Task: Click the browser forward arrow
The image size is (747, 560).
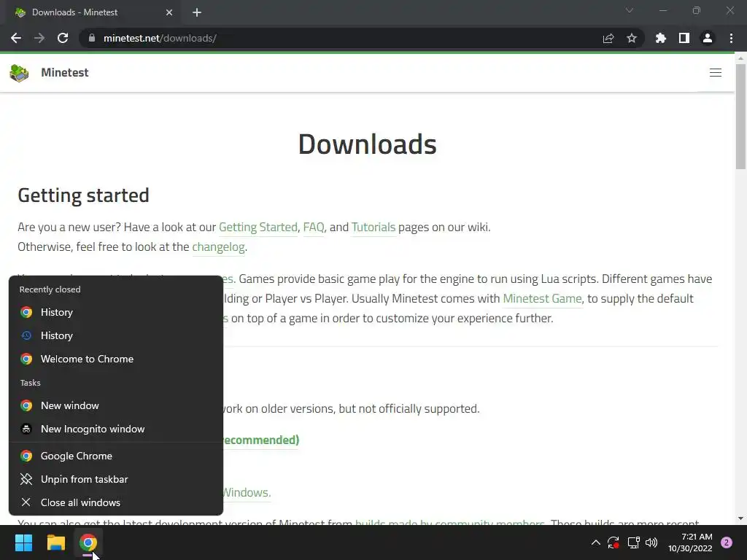Action: (x=39, y=38)
